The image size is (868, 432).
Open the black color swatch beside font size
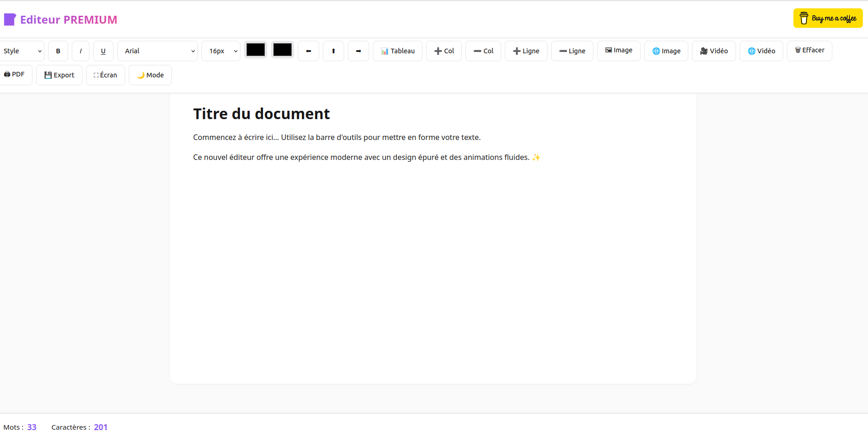click(x=256, y=50)
